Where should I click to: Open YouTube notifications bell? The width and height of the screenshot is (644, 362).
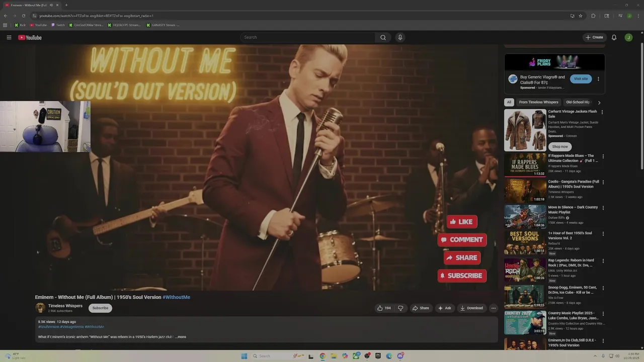(x=614, y=37)
